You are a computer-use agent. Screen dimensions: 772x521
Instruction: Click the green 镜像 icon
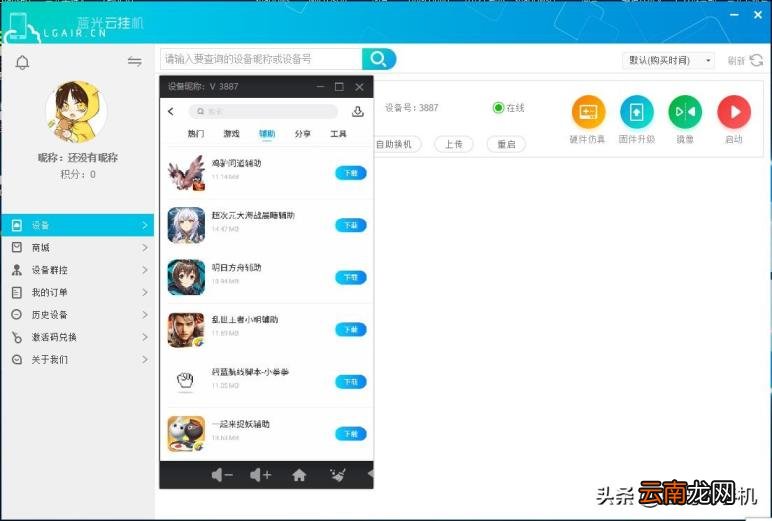tap(685, 112)
